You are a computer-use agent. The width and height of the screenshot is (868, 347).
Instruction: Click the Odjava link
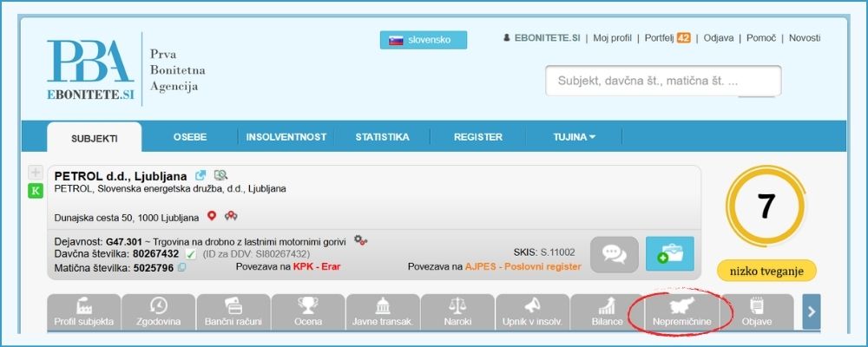[x=719, y=38]
